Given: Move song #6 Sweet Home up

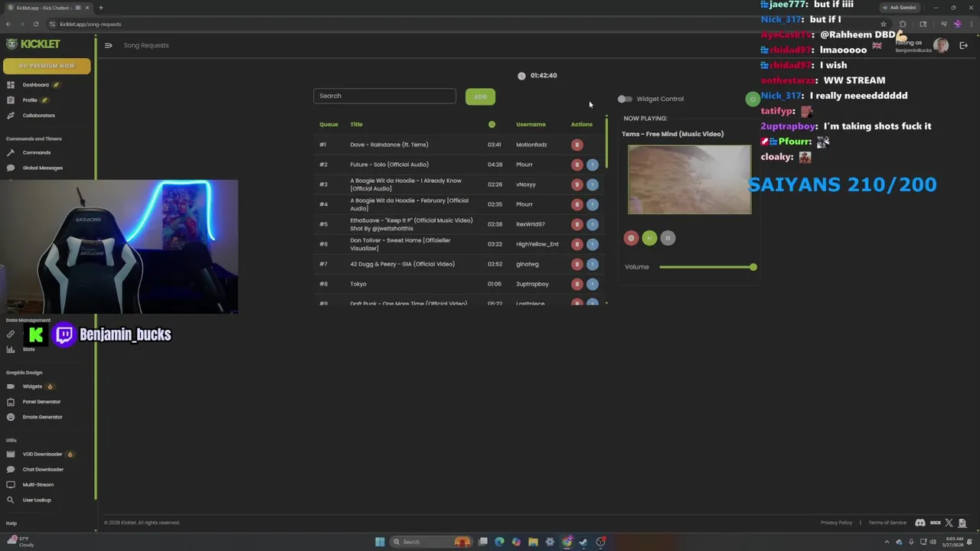Looking at the screenshot, I should [x=592, y=244].
